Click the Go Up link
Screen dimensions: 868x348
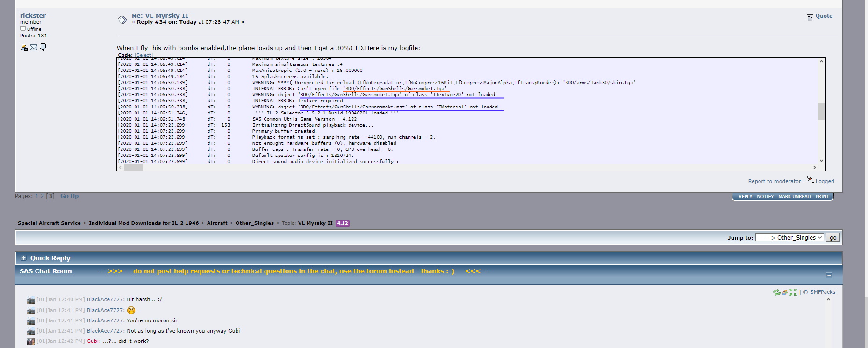tap(69, 196)
